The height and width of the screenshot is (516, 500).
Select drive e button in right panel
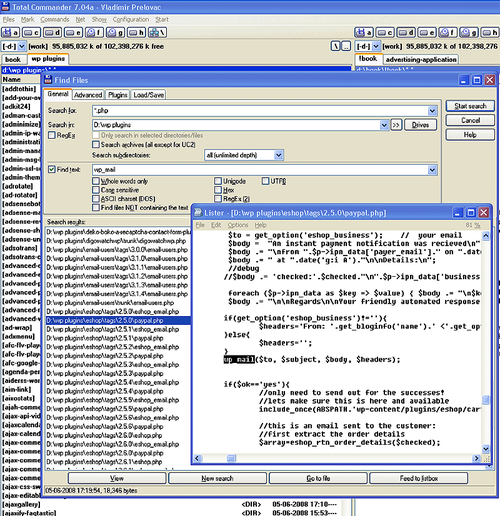tap(426, 32)
